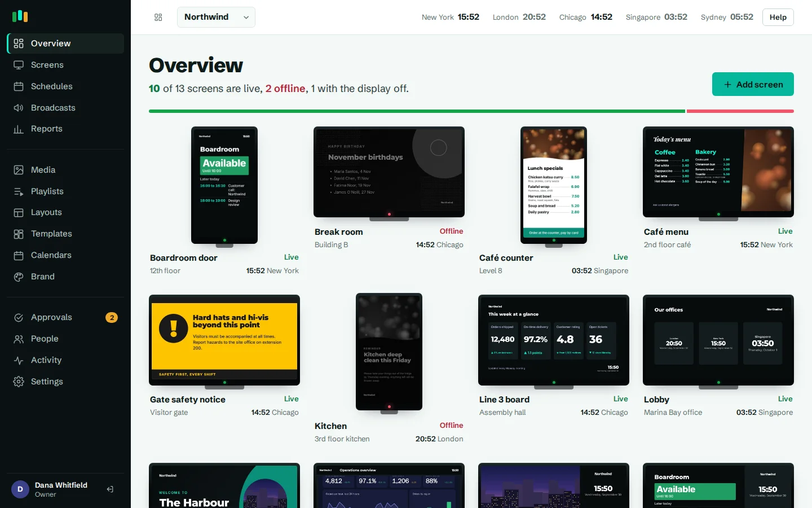Click the Live status of Lobby
The width and height of the screenshot is (812, 508).
[785, 399]
